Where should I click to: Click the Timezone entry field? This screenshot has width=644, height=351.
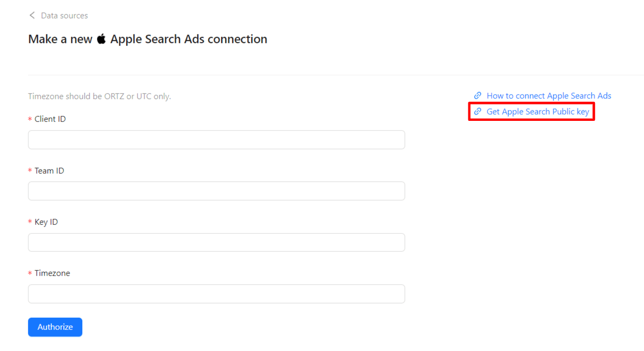tap(216, 293)
